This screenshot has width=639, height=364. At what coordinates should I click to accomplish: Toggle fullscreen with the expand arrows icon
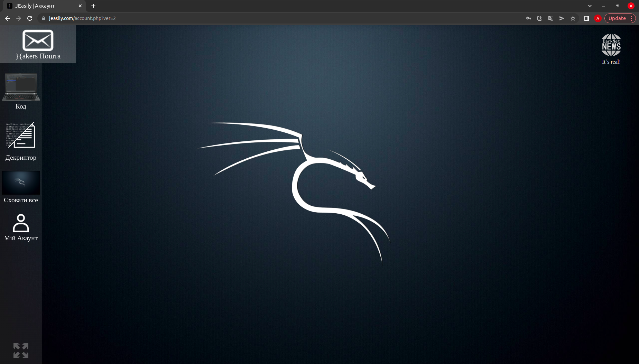pos(21,351)
